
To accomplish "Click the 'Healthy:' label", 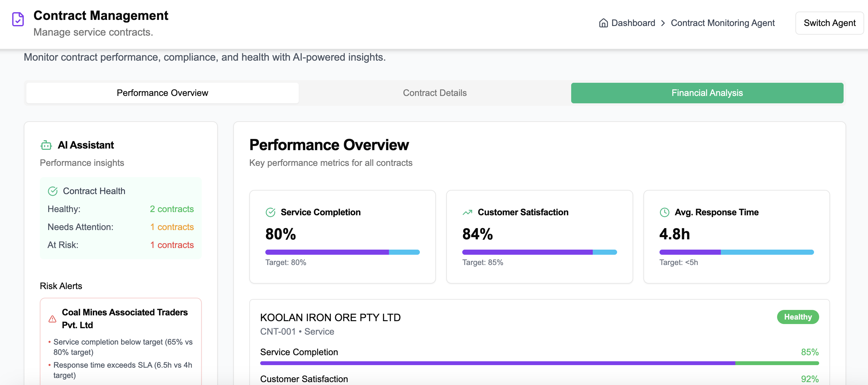I will (64, 209).
